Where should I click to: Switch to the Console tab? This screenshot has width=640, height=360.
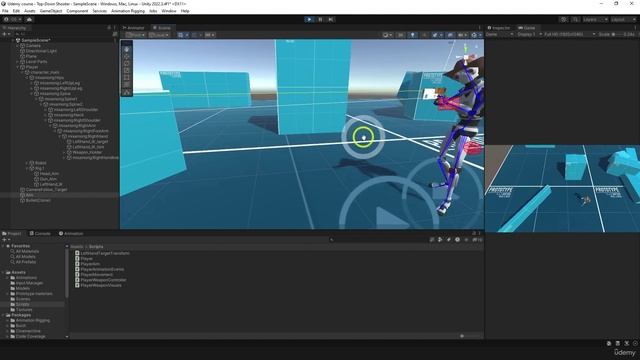click(40, 233)
